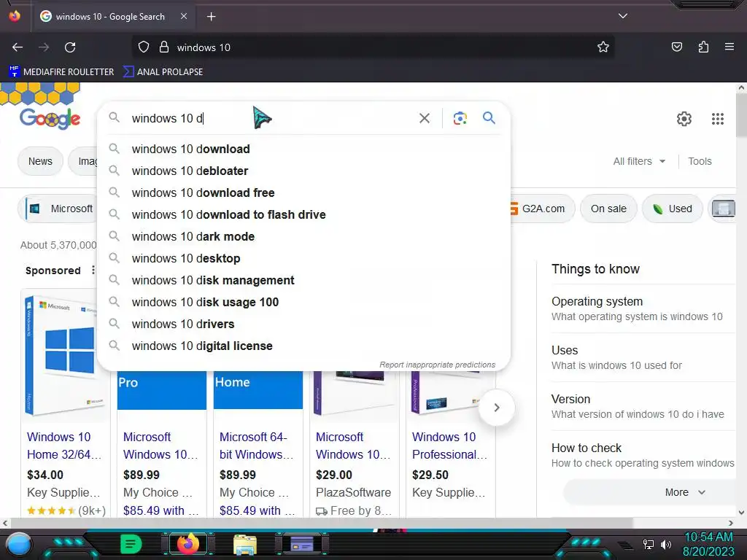747x560 pixels.
Task: Click Report inappropriate predictions
Action: point(438,365)
